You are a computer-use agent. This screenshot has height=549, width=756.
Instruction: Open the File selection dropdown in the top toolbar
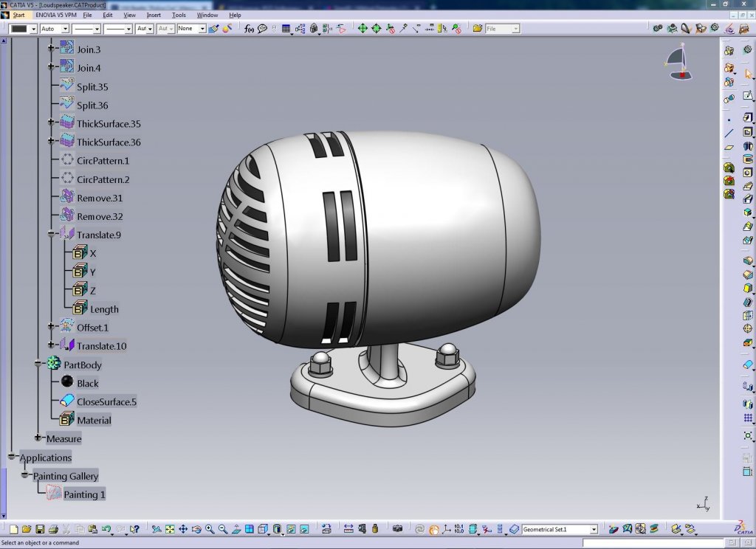tap(515, 29)
